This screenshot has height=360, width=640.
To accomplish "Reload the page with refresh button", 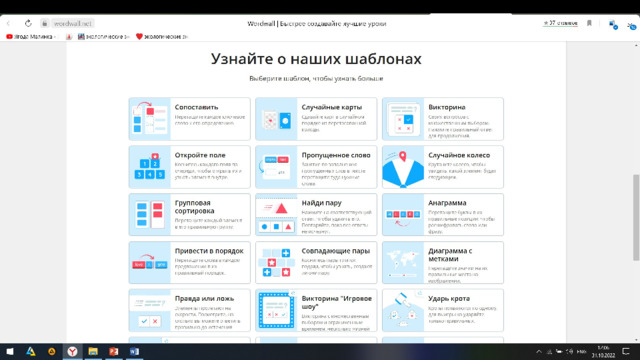I will click(x=28, y=23).
